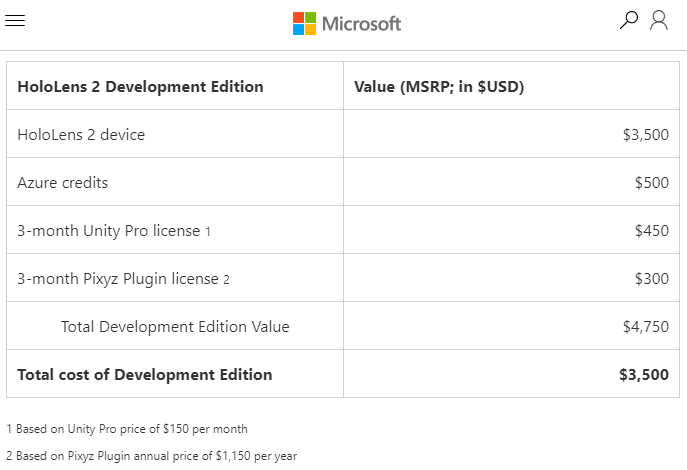Click the Pixyz Plugin annual price footnote
Viewport: 687px width, 470px height.
click(151, 455)
